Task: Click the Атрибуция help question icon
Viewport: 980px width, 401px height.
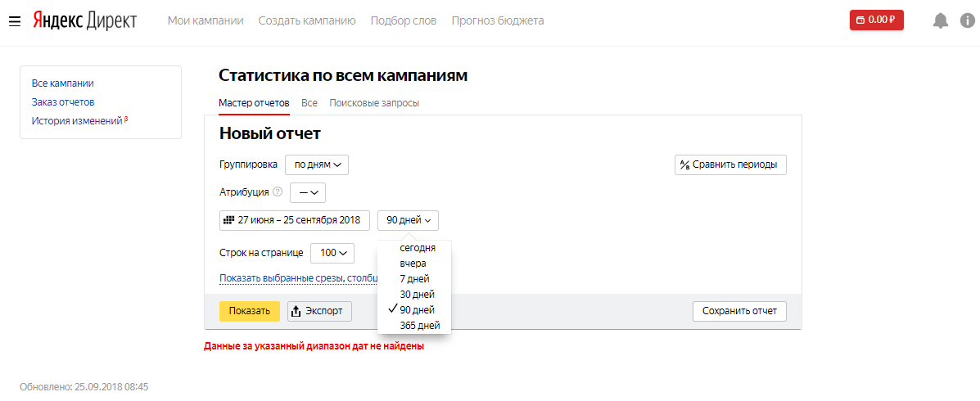Action: [x=278, y=192]
